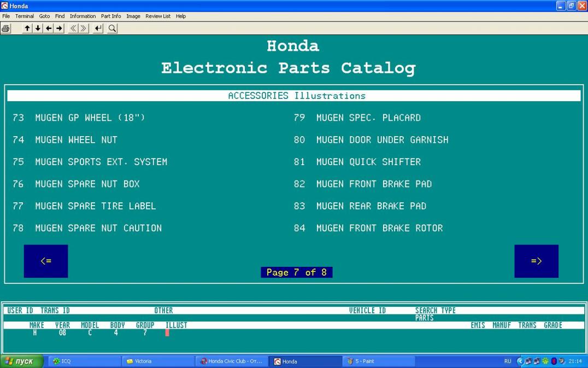Screen dimensions: 588x368
Task: Select 75 MUGEN SPORTS EXT. SYSTEM
Action: pos(90,162)
